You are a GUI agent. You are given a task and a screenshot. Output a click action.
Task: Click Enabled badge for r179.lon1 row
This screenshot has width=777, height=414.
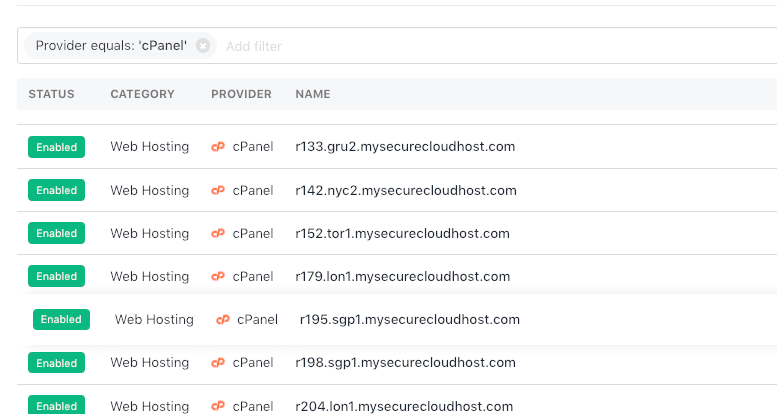tap(56, 276)
